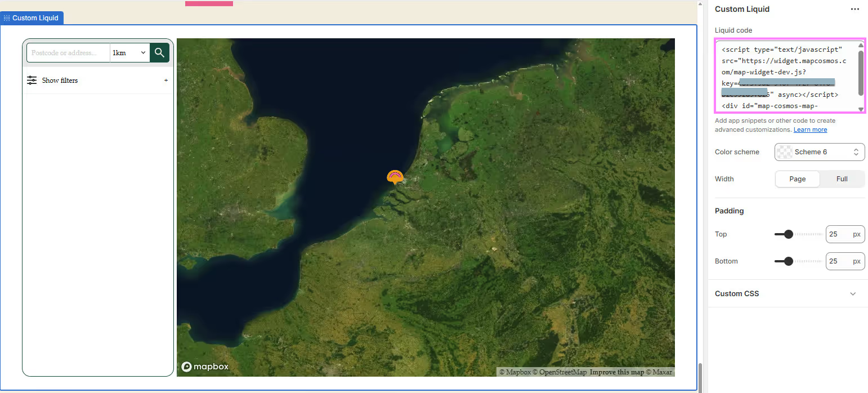Open the three-dot section menu
This screenshot has height=393, width=868.
pyautogui.click(x=854, y=9)
